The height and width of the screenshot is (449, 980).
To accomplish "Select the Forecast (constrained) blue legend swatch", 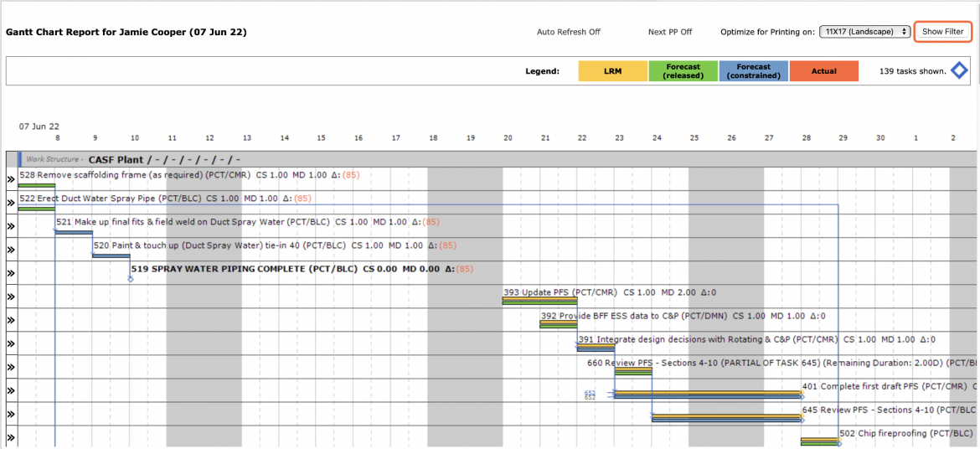I will pyautogui.click(x=754, y=71).
